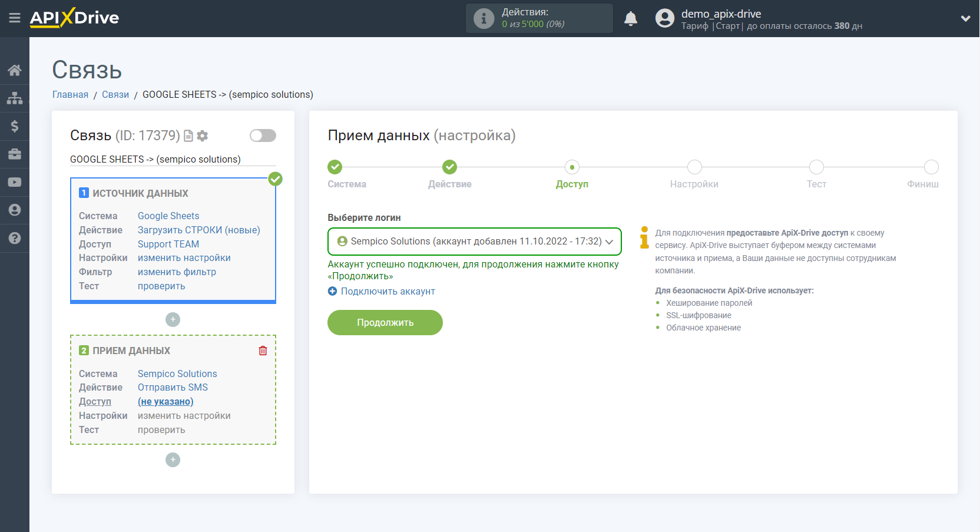980x532 pixels.
Task: Click the ApiX-Drive logo
Action: (74, 18)
